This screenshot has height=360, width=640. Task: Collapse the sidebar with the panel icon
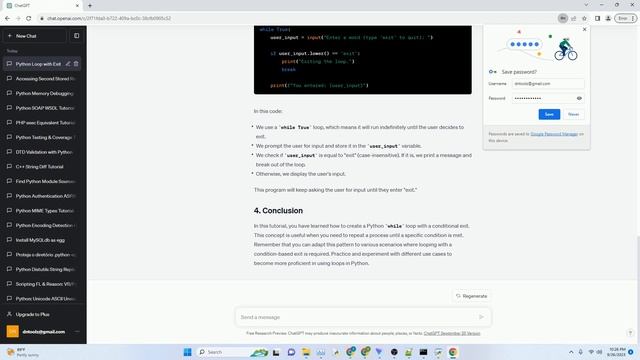[77, 36]
